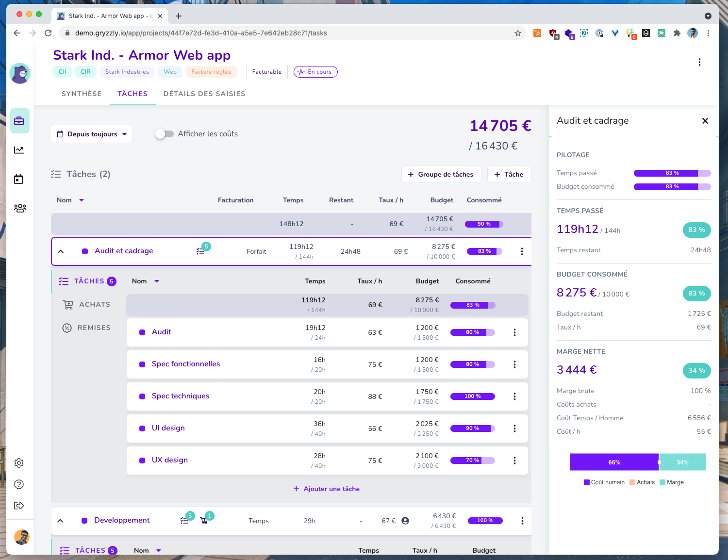Click the En cours status badge
This screenshot has height=560, width=728.
tap(315, 72)
